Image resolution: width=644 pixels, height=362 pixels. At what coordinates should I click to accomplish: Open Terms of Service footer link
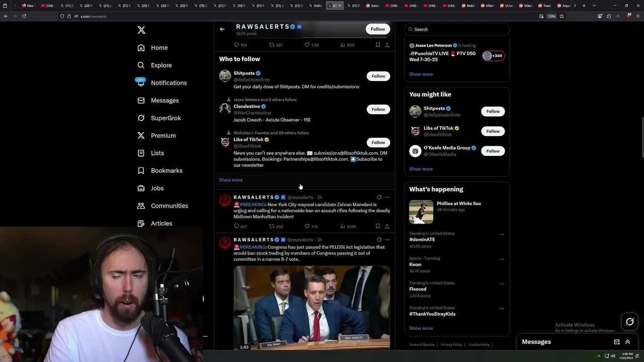point(422,345)
